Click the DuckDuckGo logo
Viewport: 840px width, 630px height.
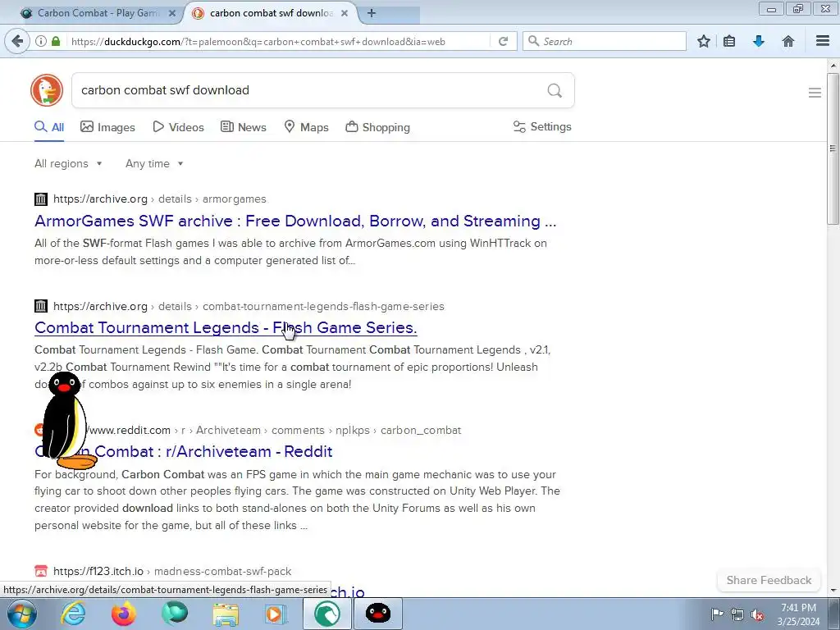tap(47, 90)
